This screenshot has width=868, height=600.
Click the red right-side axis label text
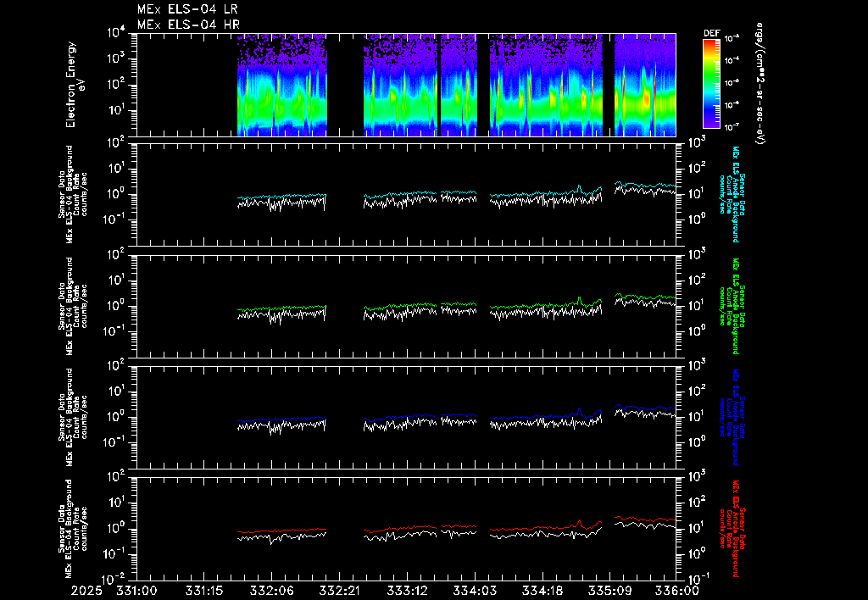[732, 529]
